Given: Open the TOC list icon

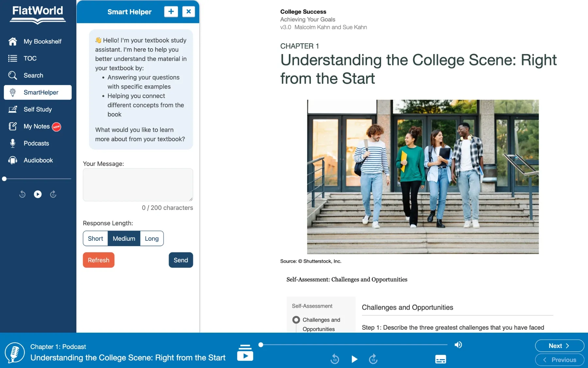Looking at the screenshot, I should click(13, 58).
